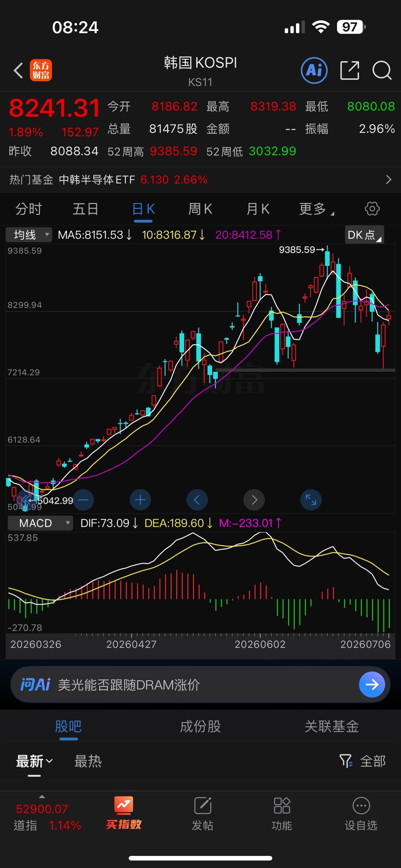Tap the current price 8241.31
The image size is (401, 868).
[54, 108]
